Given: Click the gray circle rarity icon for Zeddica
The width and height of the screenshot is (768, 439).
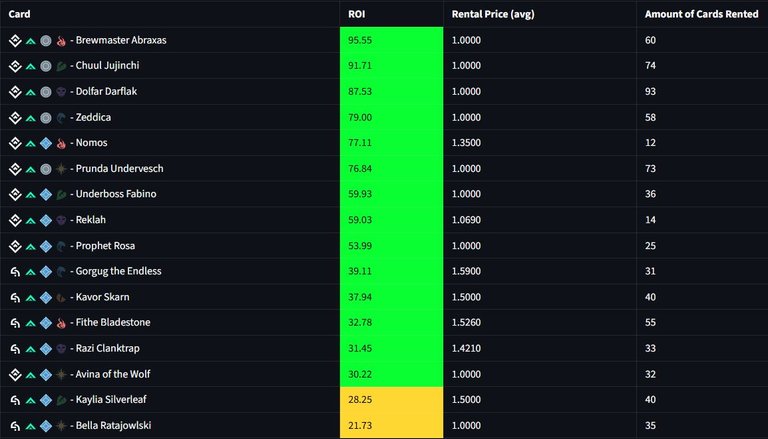Looking at the screenshot, I should point(46,118).
